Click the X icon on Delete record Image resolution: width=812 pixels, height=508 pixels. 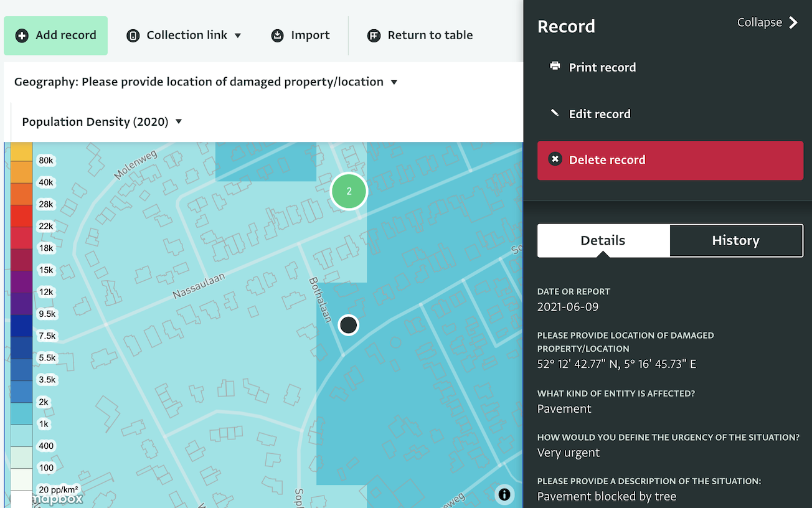click(x=555, y=159)
